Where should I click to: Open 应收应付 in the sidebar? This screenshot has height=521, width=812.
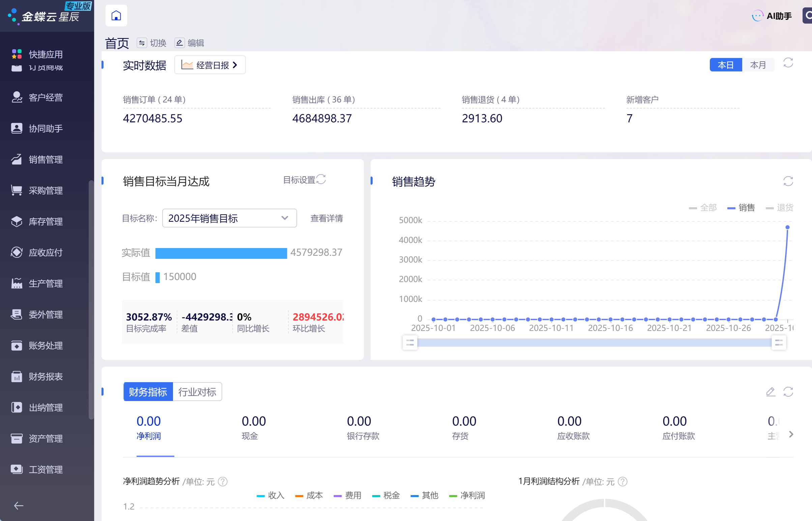pyautogui.click(x=46, y=252)
